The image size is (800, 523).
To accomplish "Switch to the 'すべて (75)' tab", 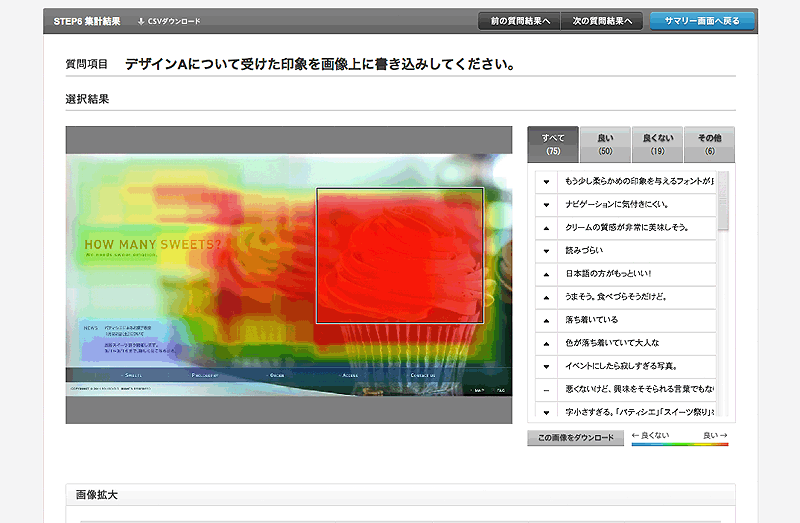I will point(553,144).
